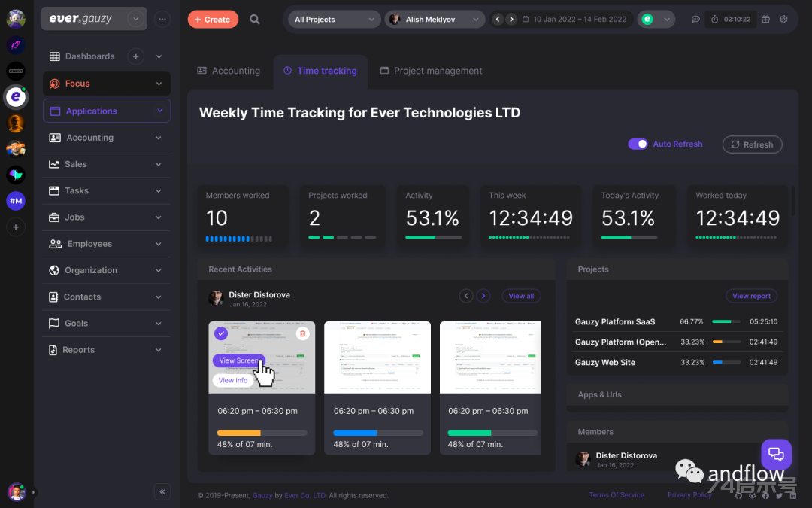
Task: Switch to the pink rocket workspace icon
Action: coord(16,45)
